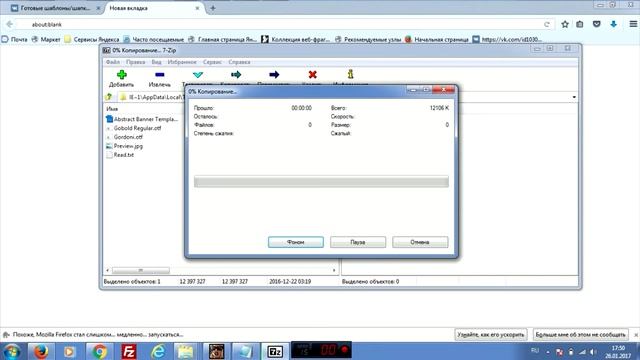Click the about:blank address bar
Image resolution: width=640 pixels, height=360 pixels.
282,24
